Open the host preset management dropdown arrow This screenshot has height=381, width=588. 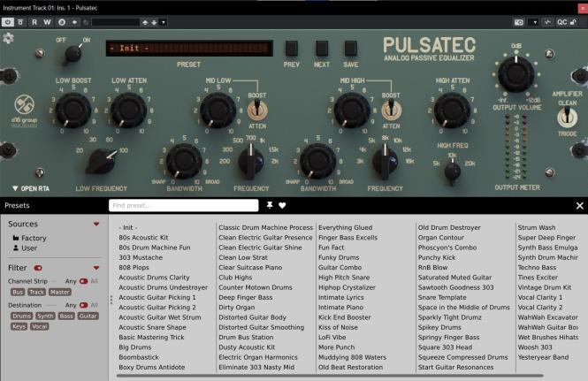pyautogui.click(x=164, y=22)
